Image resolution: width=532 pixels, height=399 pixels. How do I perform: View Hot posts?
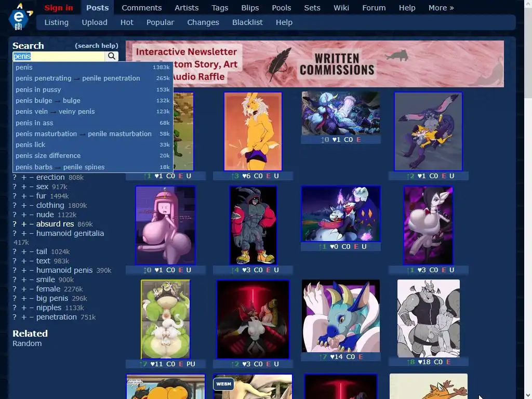(x=127, y=22)
